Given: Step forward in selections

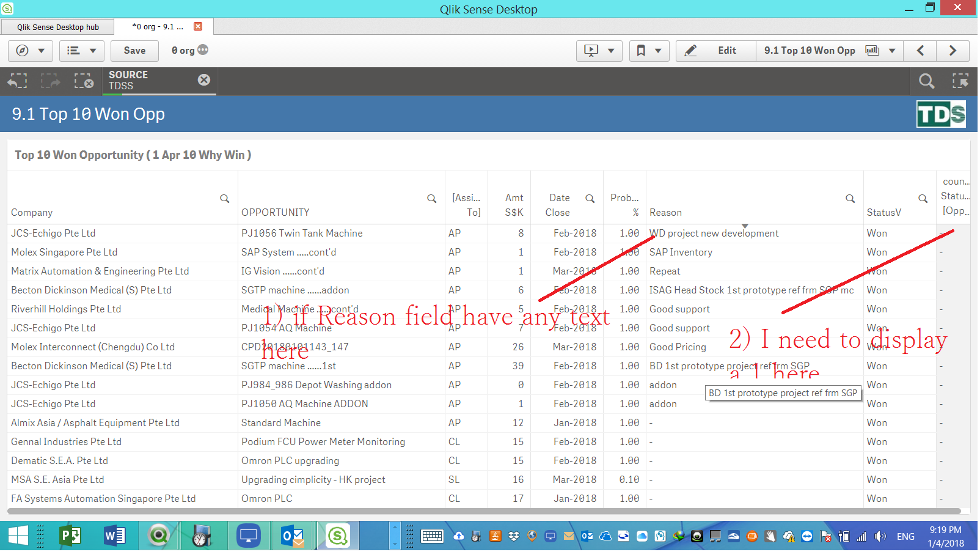Looking at the screenshot, I should pyautogui.click(x=51, y=81).
